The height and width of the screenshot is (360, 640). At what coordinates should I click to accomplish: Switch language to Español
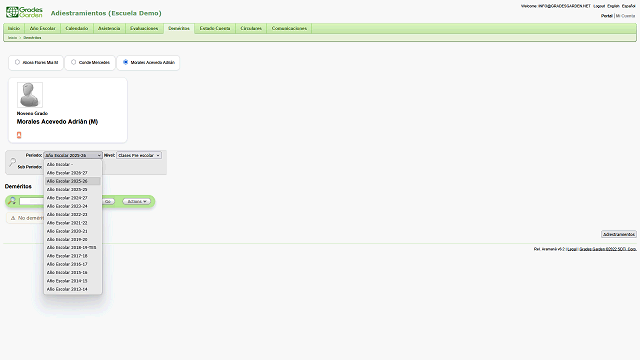click(629, 6)
